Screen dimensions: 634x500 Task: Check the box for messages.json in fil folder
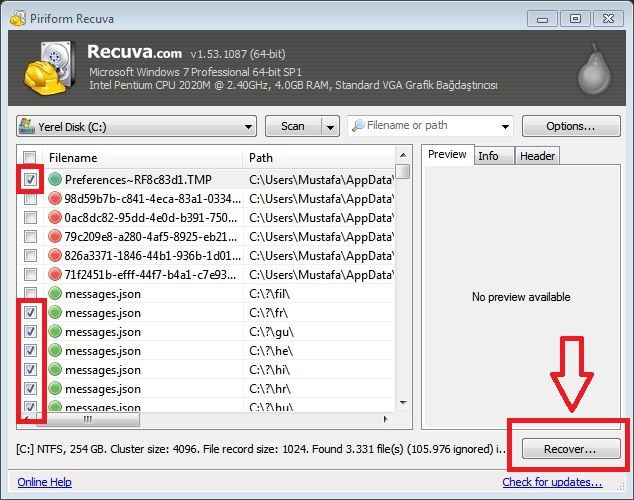pos(30,293)
